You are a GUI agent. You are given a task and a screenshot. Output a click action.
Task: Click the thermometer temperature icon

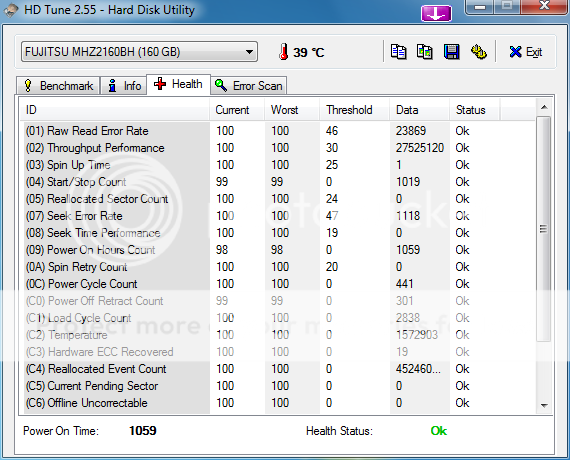(284, 52)
